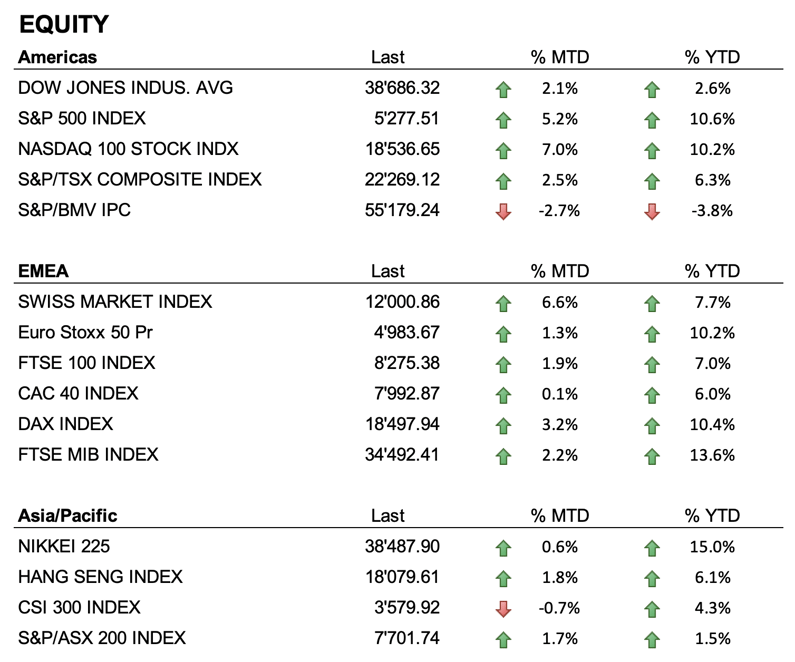
Task: Click the last value 34'492.41
Action: [402, 454]
